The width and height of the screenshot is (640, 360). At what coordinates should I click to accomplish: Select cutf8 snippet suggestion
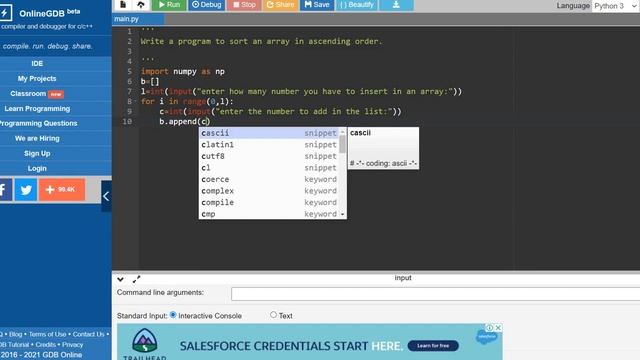click(269, 156)
